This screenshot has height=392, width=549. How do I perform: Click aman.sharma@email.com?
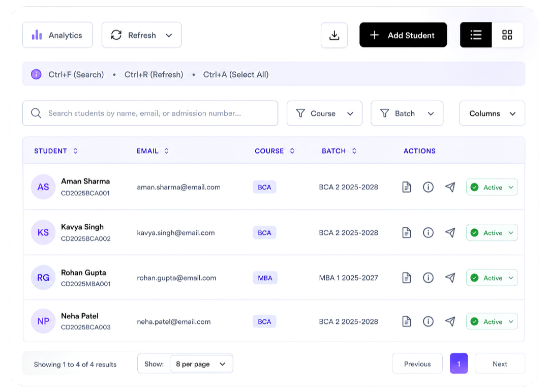[x=178, y=187]
